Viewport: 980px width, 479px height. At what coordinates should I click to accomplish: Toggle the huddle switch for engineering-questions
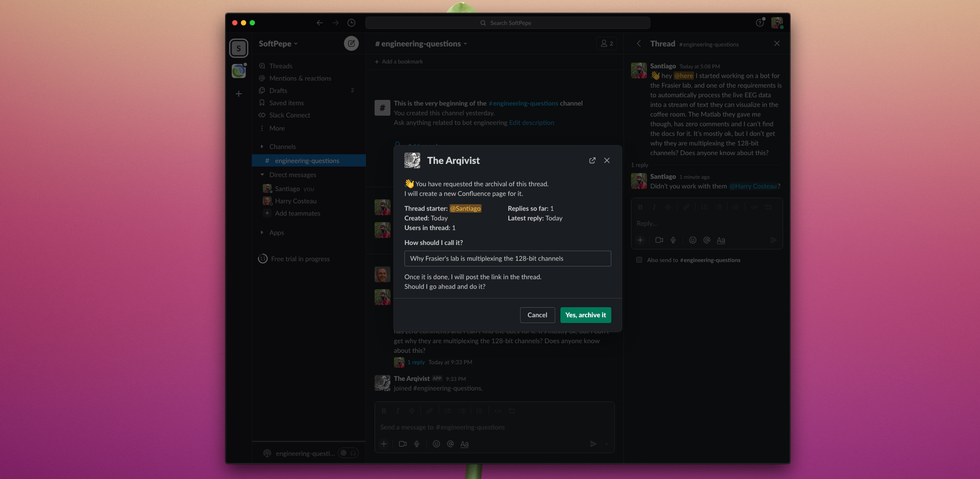(x=349, y=453)
